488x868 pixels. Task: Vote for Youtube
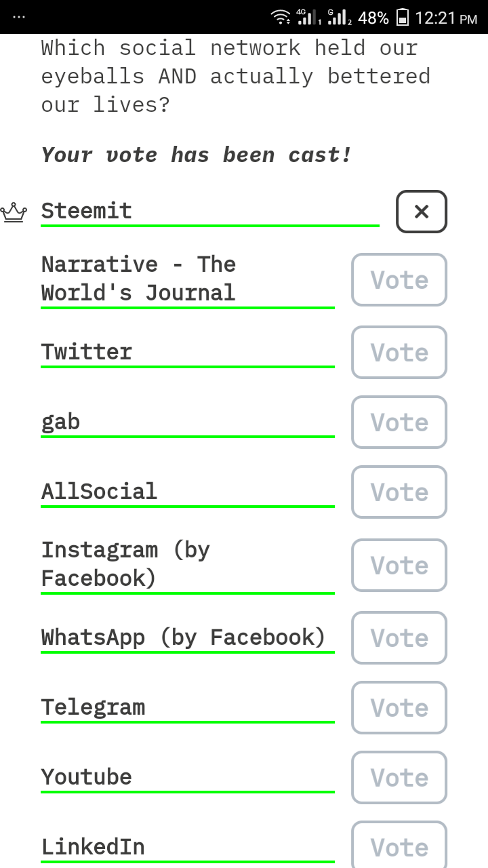coord(399,777)
